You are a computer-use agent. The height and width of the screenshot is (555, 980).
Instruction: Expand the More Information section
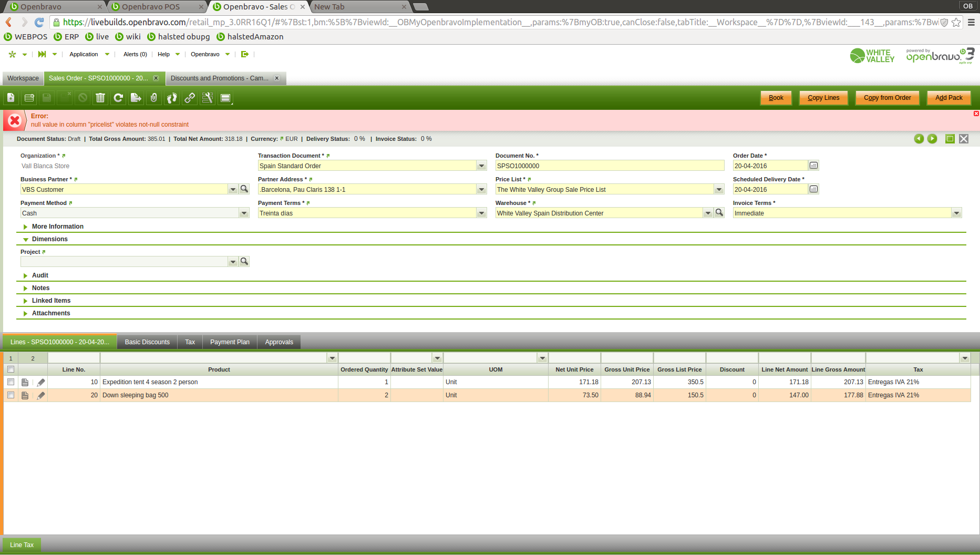[57, 227]
